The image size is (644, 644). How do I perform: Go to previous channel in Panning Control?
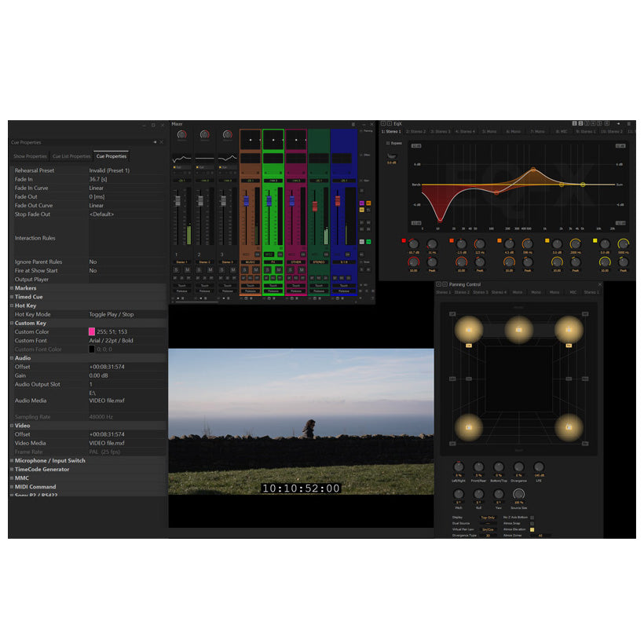[x=438, y=284]
